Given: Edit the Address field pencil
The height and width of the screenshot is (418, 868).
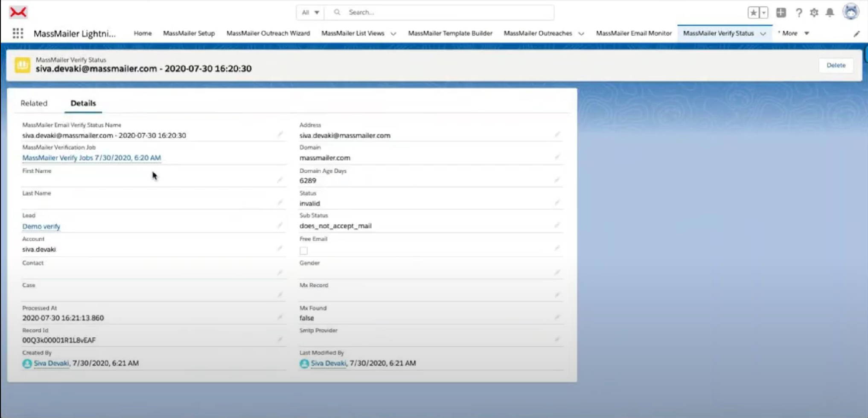Looking at the screenshot, I should [557, 134].
